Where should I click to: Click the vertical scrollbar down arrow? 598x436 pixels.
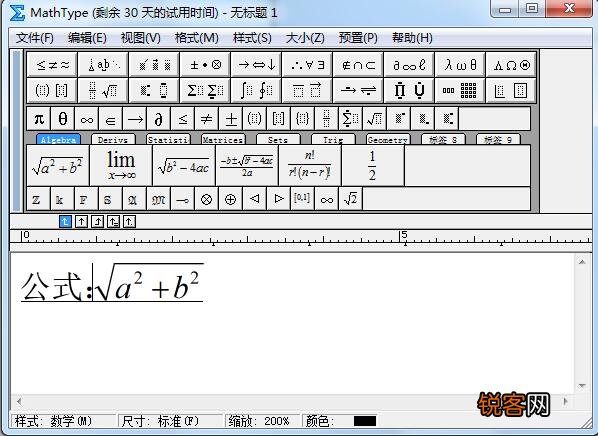point(582,386)
